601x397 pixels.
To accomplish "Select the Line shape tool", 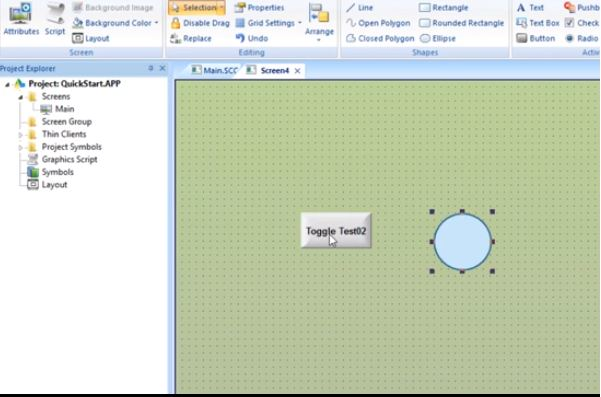I will (359, 7).
